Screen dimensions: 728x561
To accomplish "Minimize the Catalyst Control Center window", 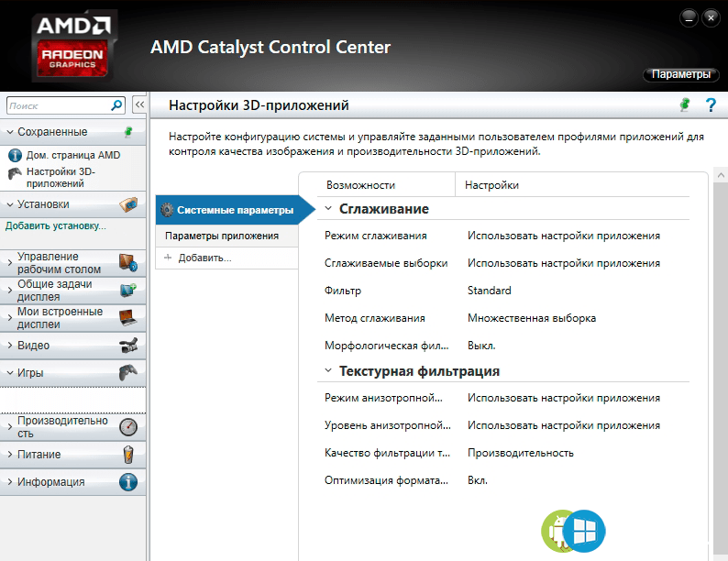I will [x=689, y=18].
